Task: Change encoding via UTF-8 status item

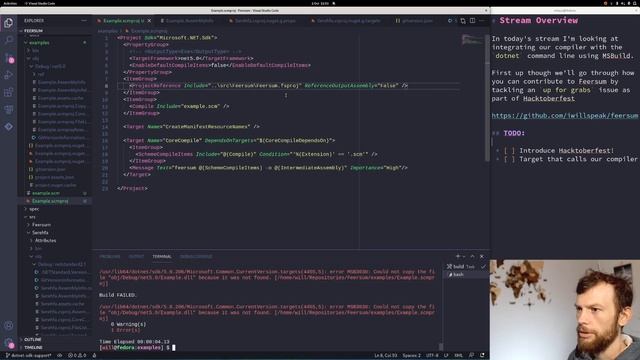Action: [432, 356]
